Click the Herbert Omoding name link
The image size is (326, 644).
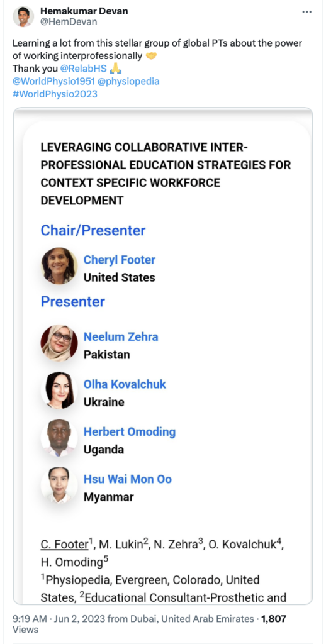[130, 431]
